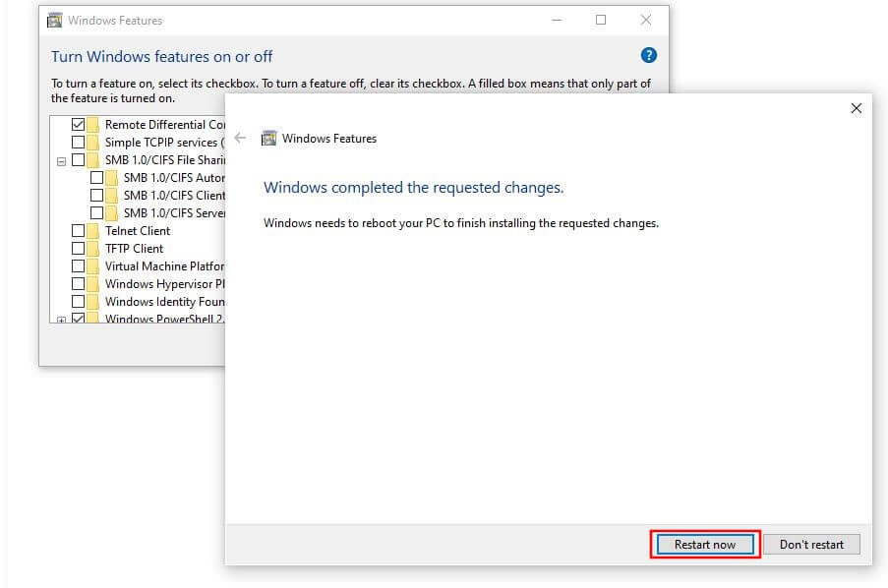Check the SMB 1.0/CIFS File Sharing box
The width and height of the screenshot is (888, 588).
(x=78, y=160)
